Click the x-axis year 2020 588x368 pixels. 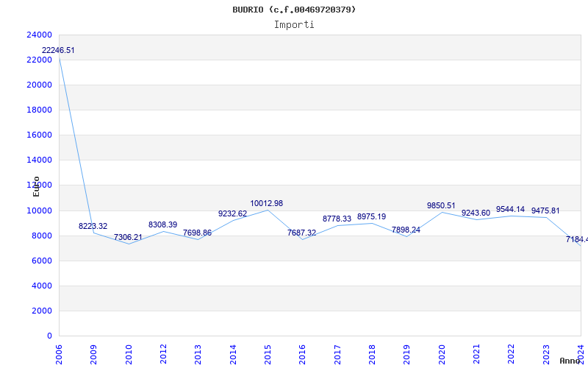(442, 355)
